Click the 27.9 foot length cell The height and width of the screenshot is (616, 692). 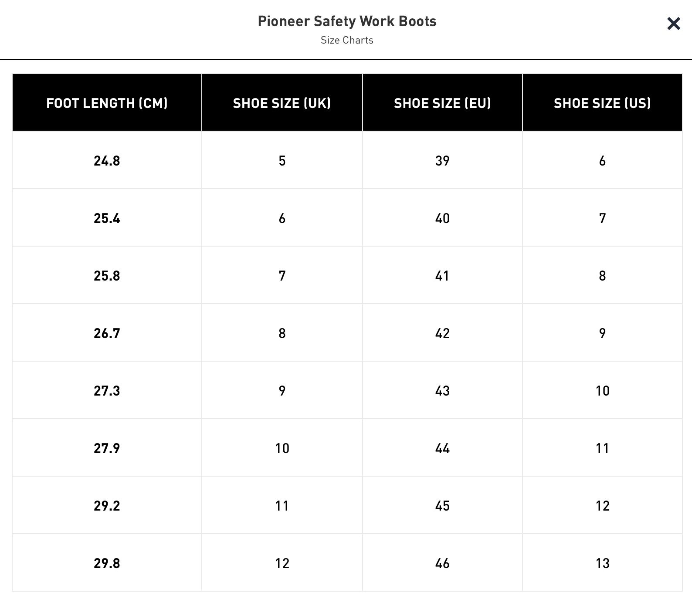tap(107, 448)
